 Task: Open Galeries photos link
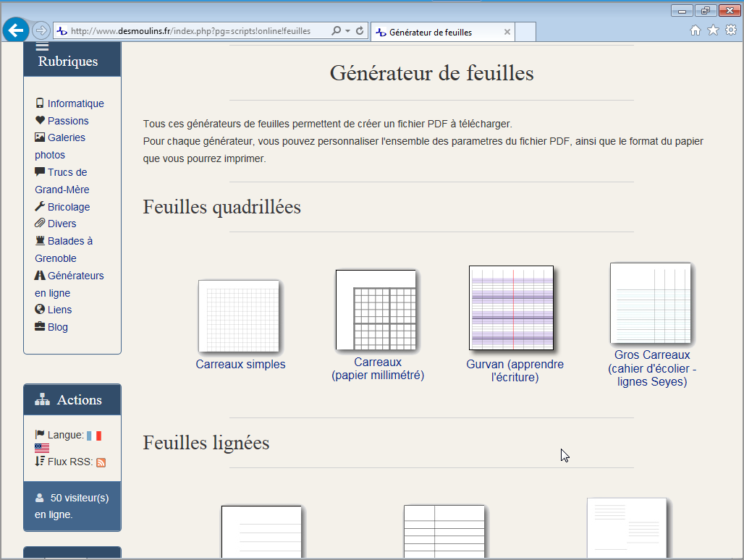pyautogui.click(x=60, y=146)
